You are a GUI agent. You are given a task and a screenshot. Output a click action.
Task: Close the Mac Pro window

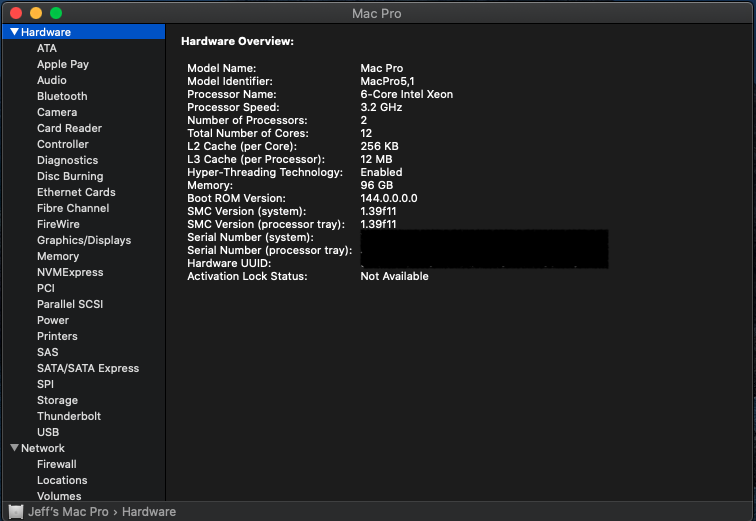pos(16,13)
